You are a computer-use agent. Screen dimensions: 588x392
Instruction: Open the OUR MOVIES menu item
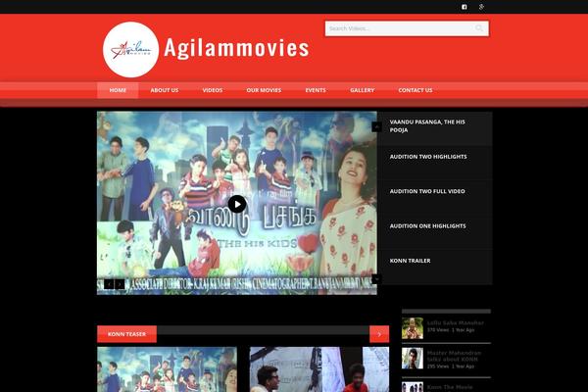[x=264, y=90]
